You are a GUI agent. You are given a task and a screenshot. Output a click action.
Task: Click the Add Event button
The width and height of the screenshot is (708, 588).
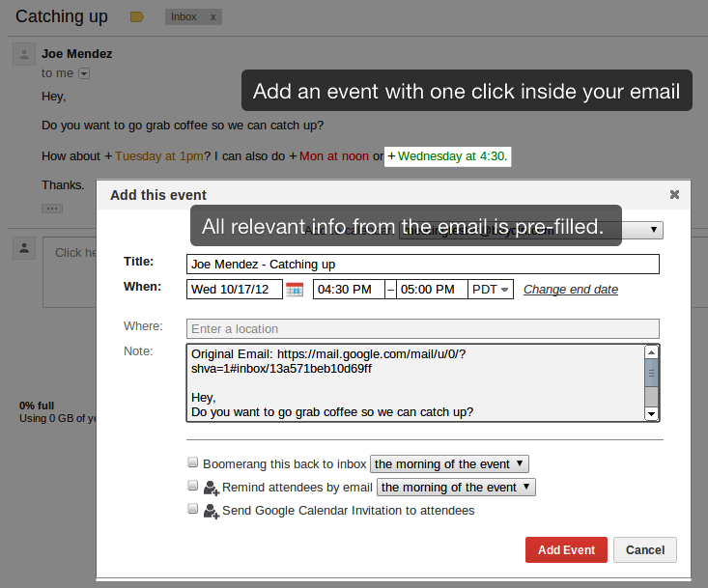(566, 549)
